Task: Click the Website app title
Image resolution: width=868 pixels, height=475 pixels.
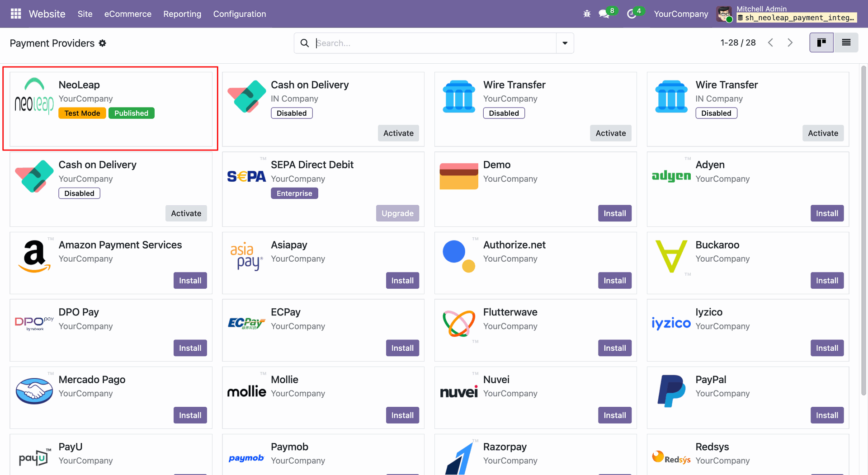Action: pyautogui.click(x=47, y=14)
